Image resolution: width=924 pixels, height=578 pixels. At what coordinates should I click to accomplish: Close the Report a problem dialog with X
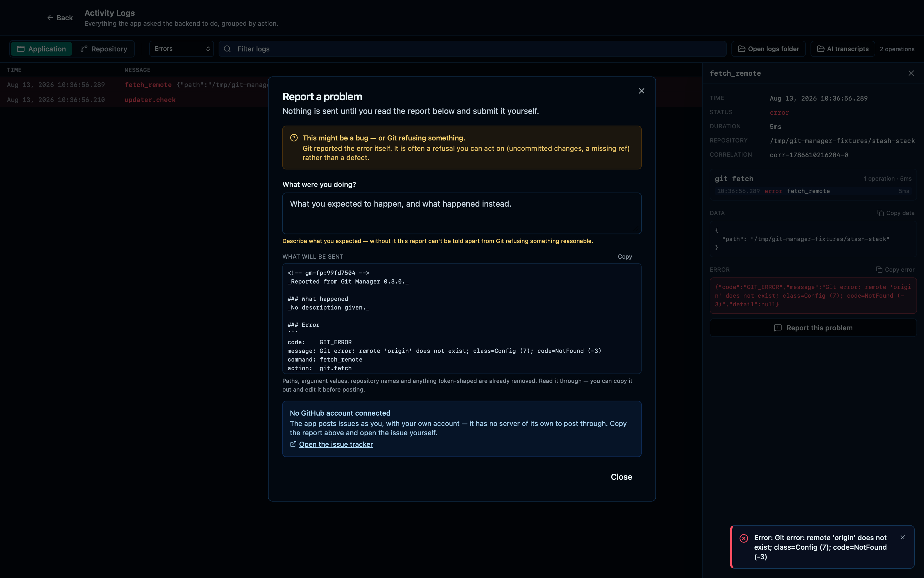(641, 91)
